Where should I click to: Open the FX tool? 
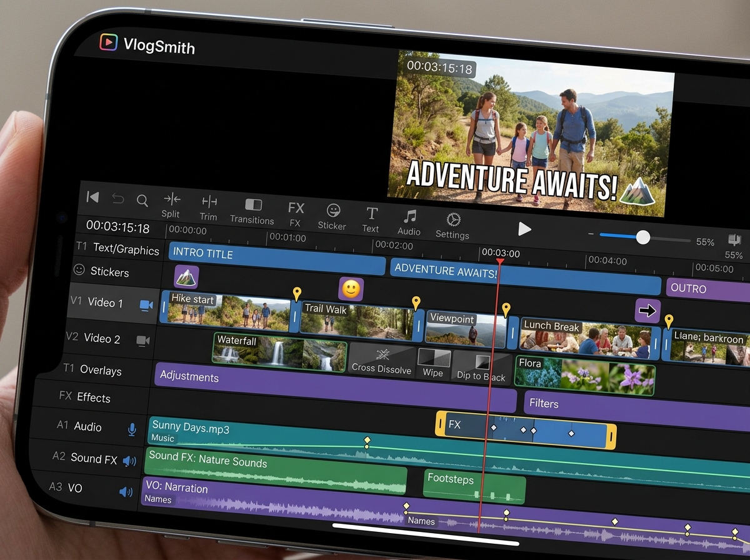296,214
